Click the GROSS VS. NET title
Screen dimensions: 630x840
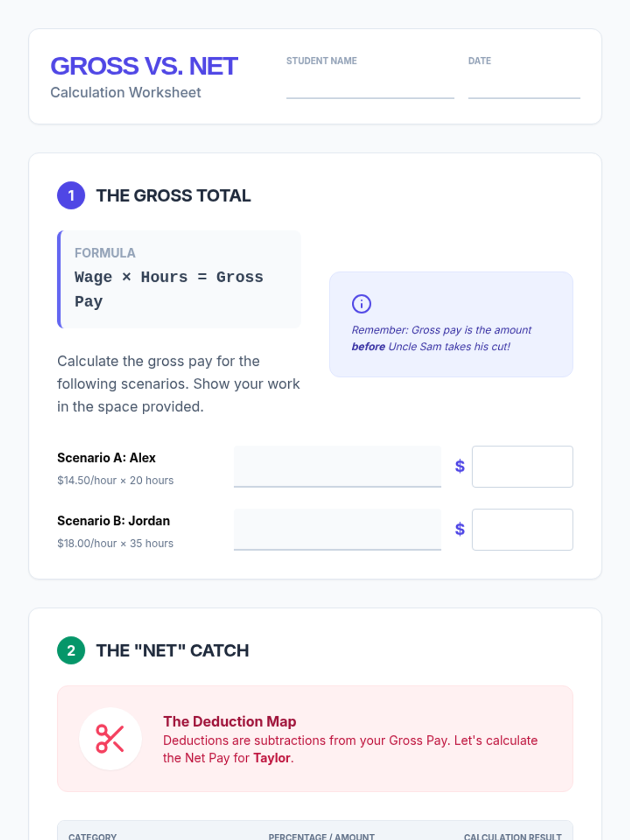click(144, 66)
